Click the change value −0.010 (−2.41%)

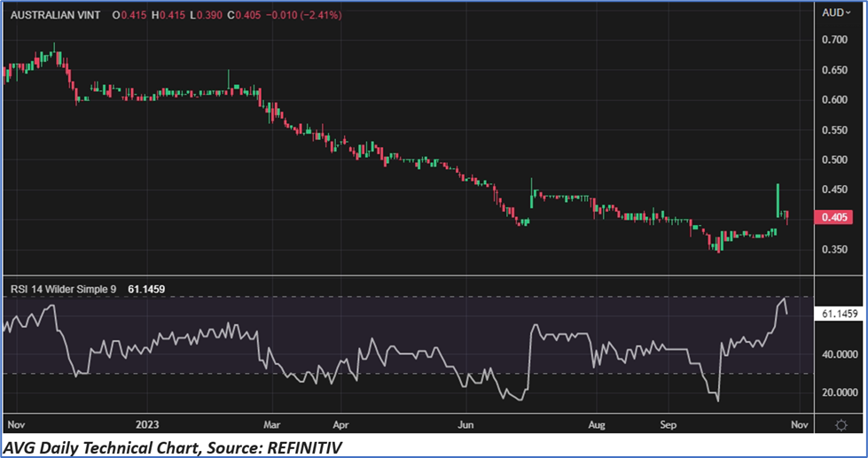point(303,15)
